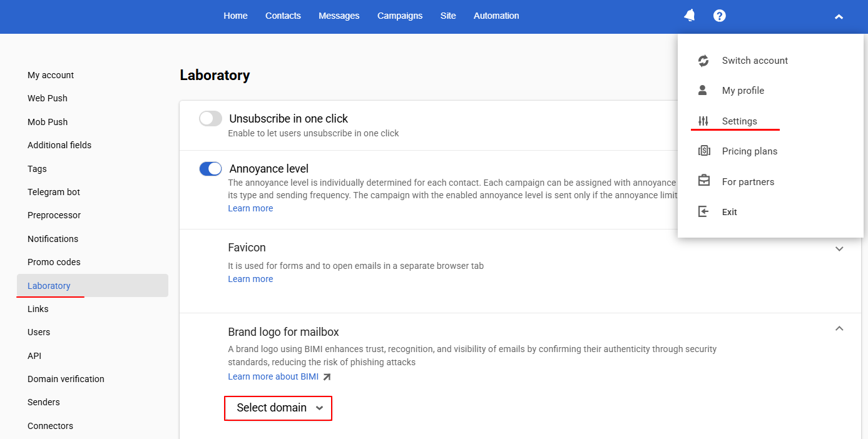The image size is (868, 439).
Task: Collapse the Brand logo for mailbox section
Action: [839, 328]
